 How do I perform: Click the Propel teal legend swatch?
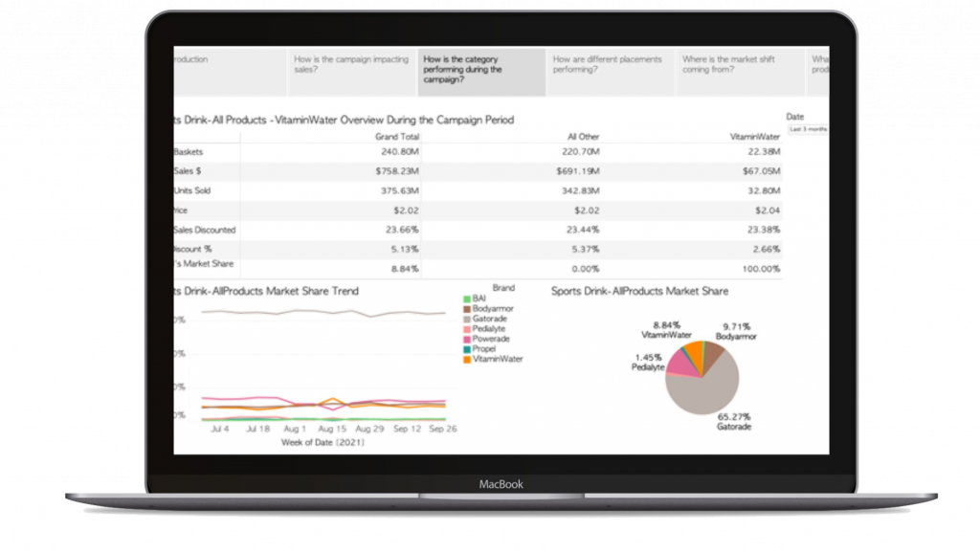click(x=467, y=349)
